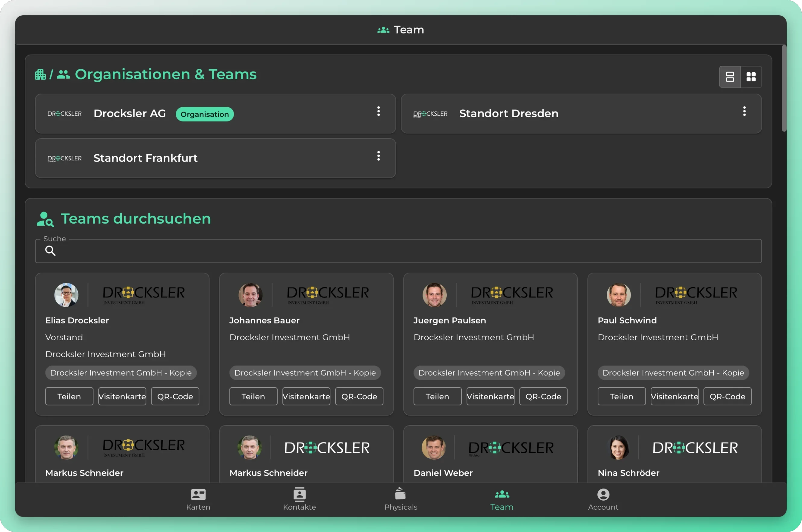
Task: Show QR-Code for Juergen Paulsen
Action: pos(543,396)
